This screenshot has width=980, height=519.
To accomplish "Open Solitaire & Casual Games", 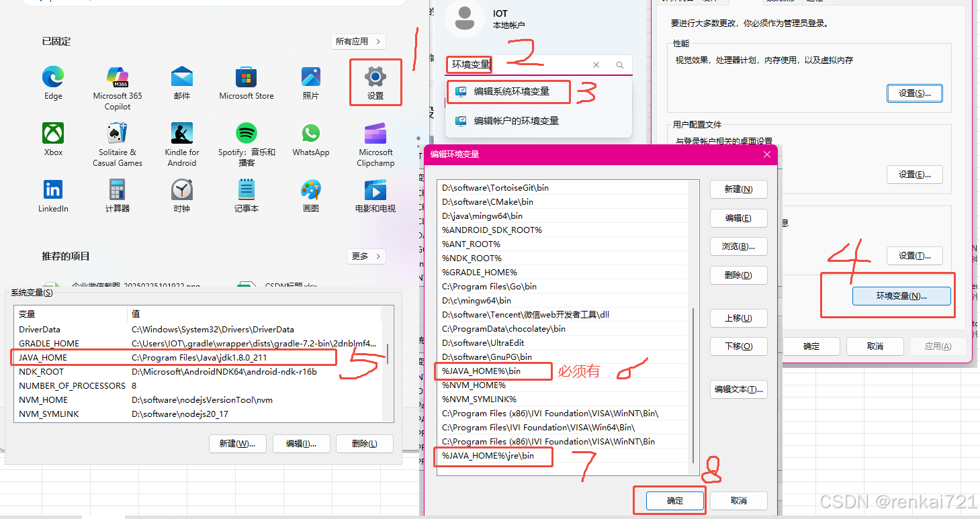I will coord(118,144).
